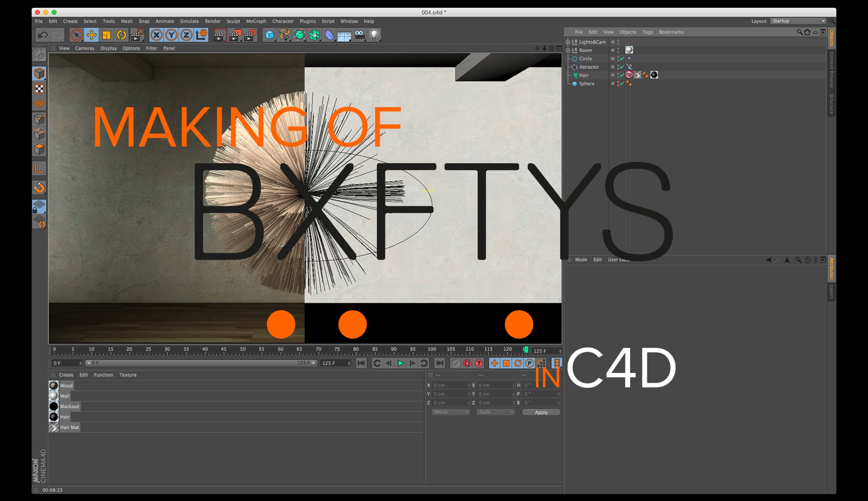The width and height of the screenshot is (868, 501).
Task: Select the Blackout material swatch
Action: [54, 407]
